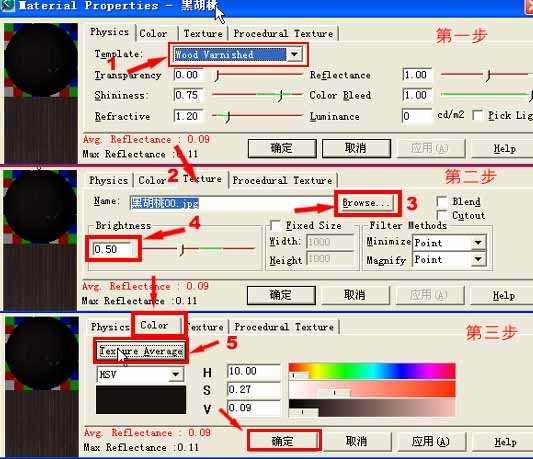This screenshot has height=459, width=533.
Task: Click the Refractive value field 1.20
Action: pos(189,116)
